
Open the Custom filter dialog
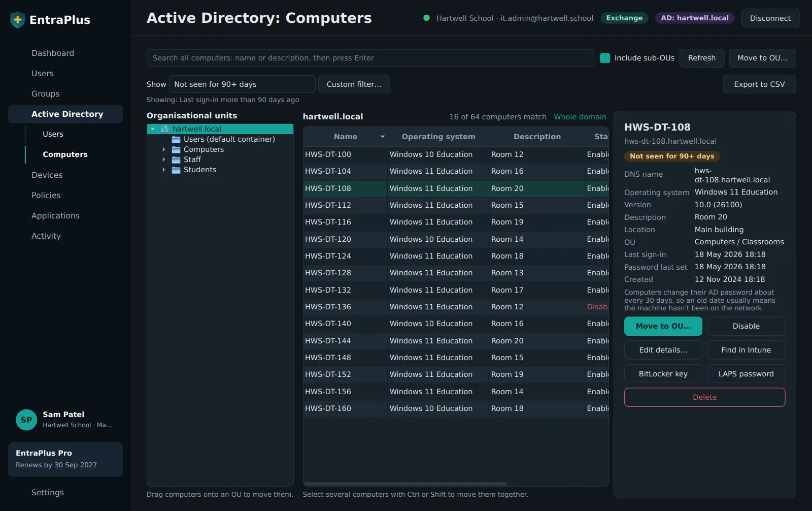coord(354,84)
